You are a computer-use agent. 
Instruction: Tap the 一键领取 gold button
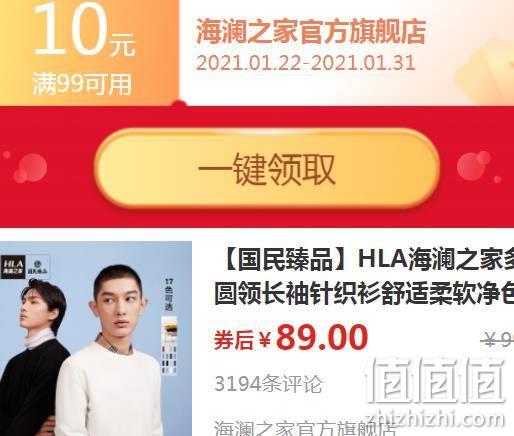click(267, 168)
